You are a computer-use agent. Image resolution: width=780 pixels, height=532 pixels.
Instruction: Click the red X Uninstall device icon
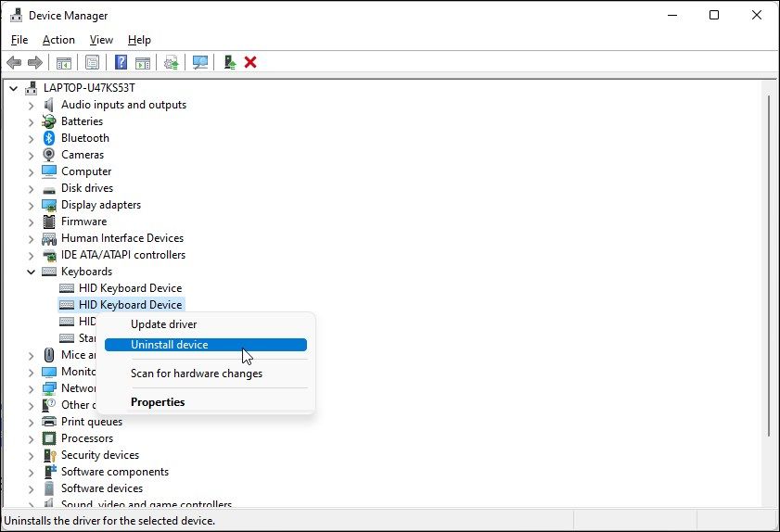[250, 62]
